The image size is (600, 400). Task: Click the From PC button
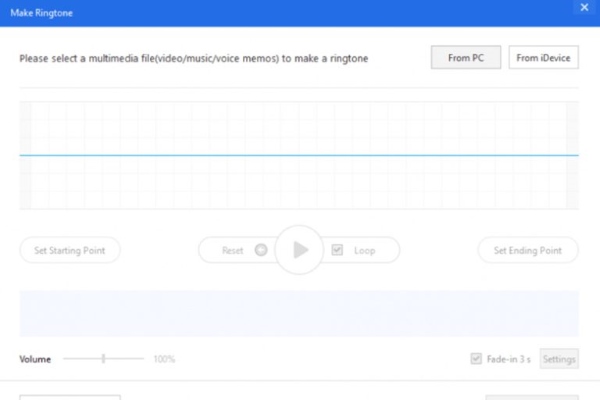point(466,58)
